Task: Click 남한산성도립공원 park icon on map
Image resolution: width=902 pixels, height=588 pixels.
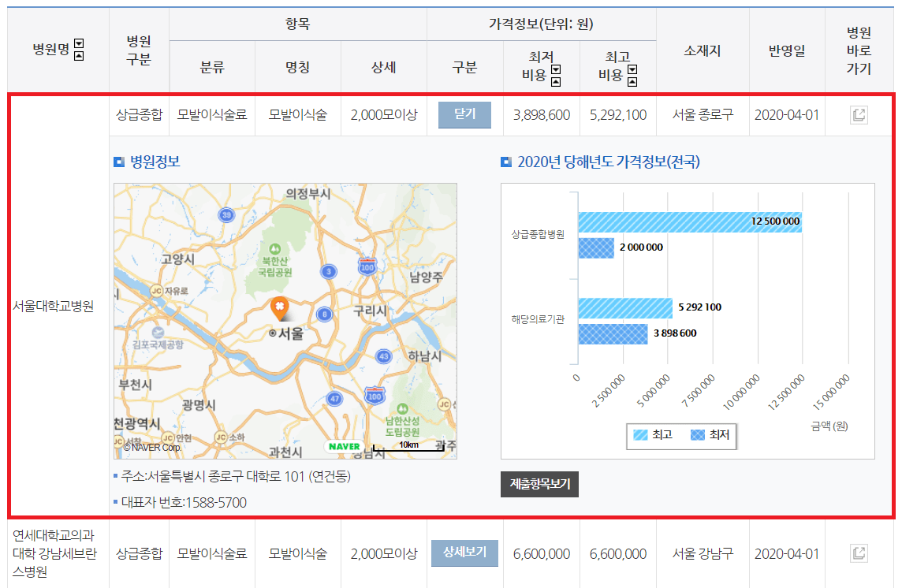Action: pyautogui.click(x=403, y=409)
